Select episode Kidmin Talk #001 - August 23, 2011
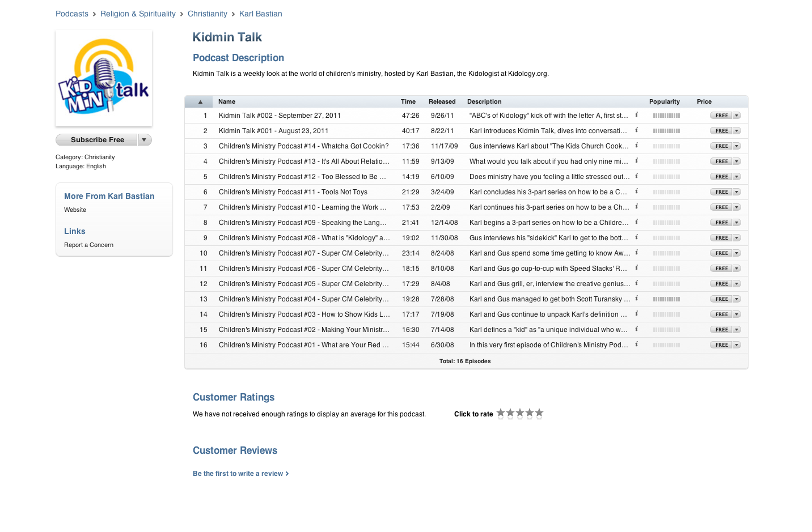812x532 pixels. (274, 131)
